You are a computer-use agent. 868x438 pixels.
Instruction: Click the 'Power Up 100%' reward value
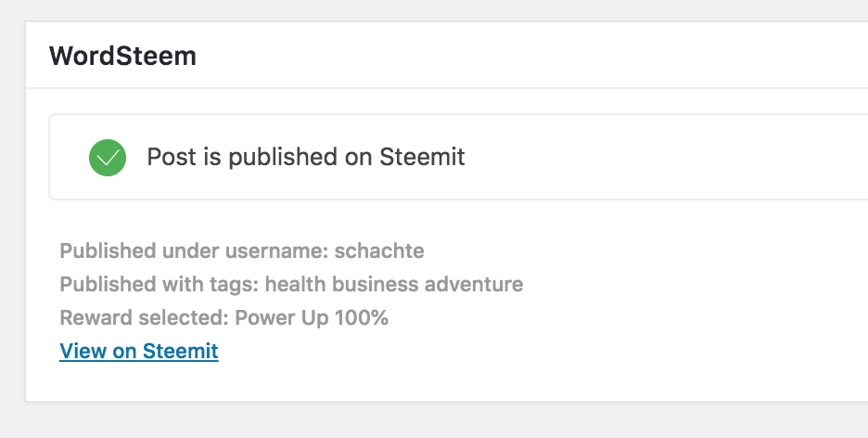[x=312, y=317]
